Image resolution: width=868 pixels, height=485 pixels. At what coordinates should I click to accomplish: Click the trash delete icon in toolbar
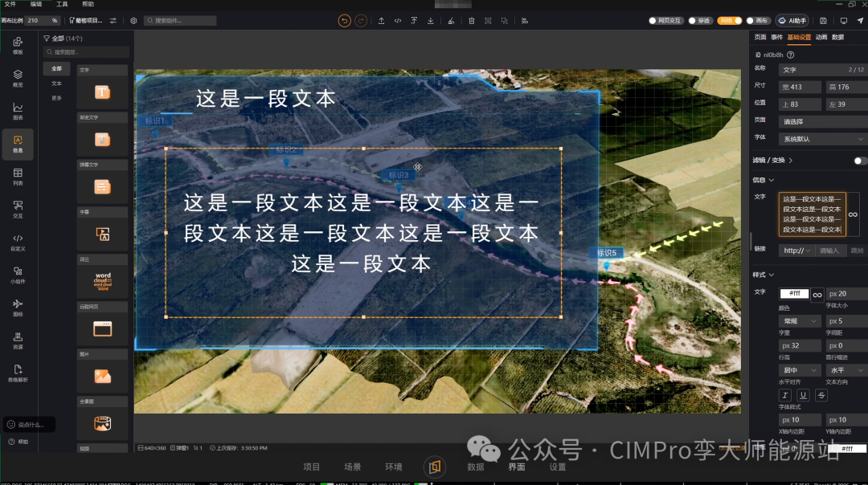coord(472,20)
